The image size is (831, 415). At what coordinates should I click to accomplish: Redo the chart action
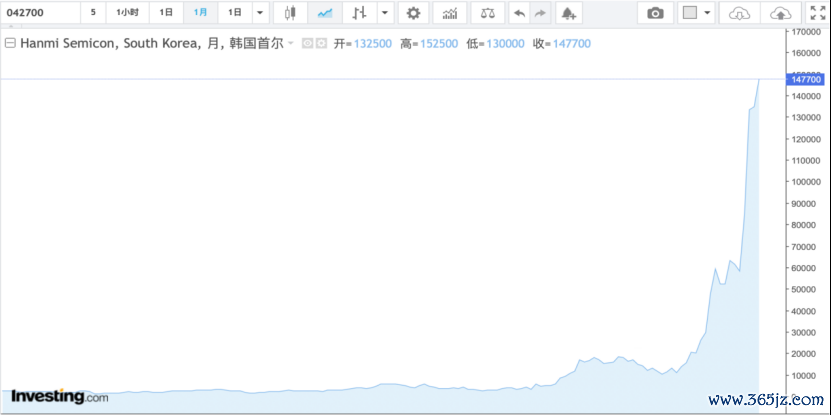point(540,13)
